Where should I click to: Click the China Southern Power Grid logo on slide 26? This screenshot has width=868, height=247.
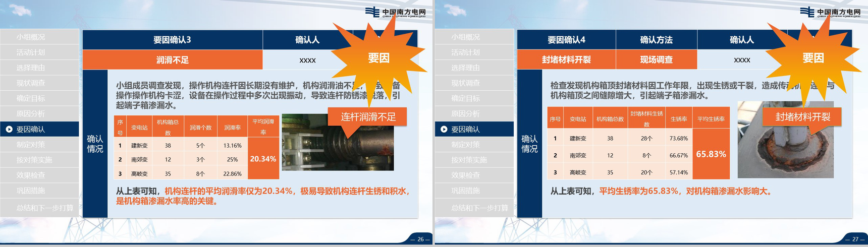pyautogui.click(x=396, y=12)
